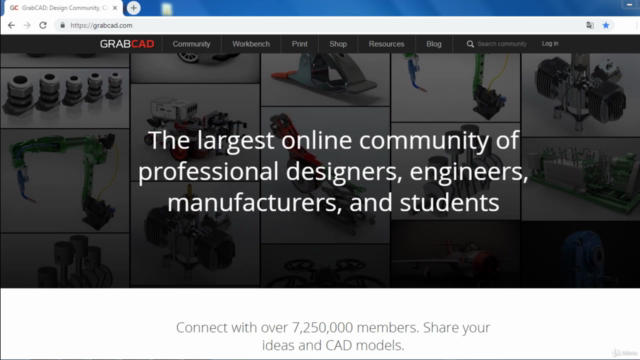Close the GrabCAD browser tab

[x=115, y=8]
